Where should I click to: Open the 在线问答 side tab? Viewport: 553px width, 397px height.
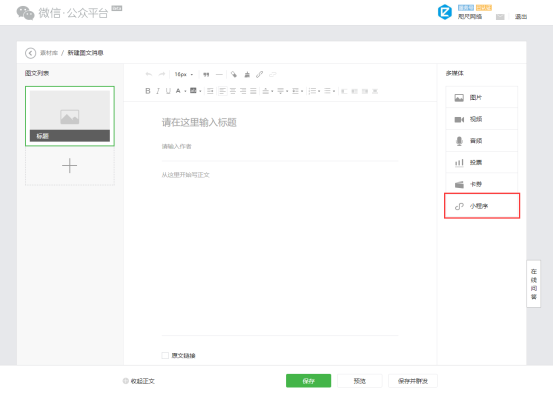click(x=534, y=284)
